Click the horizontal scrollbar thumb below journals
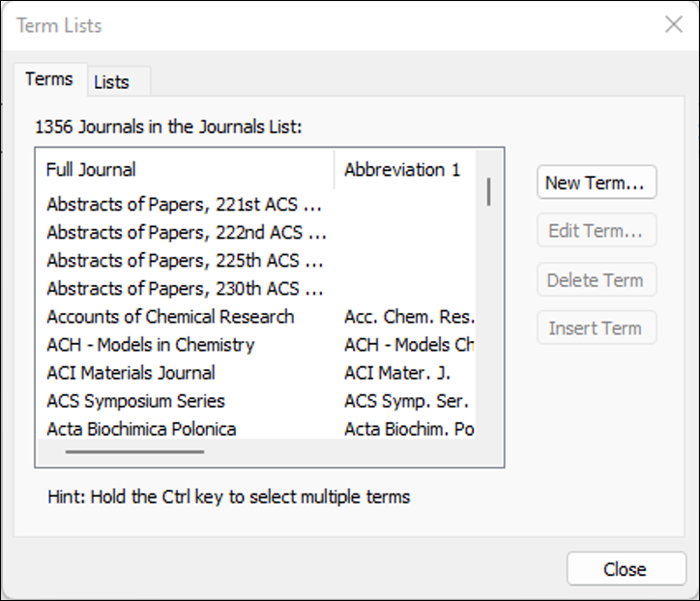 pyautogui.click(x=134, y=451)
